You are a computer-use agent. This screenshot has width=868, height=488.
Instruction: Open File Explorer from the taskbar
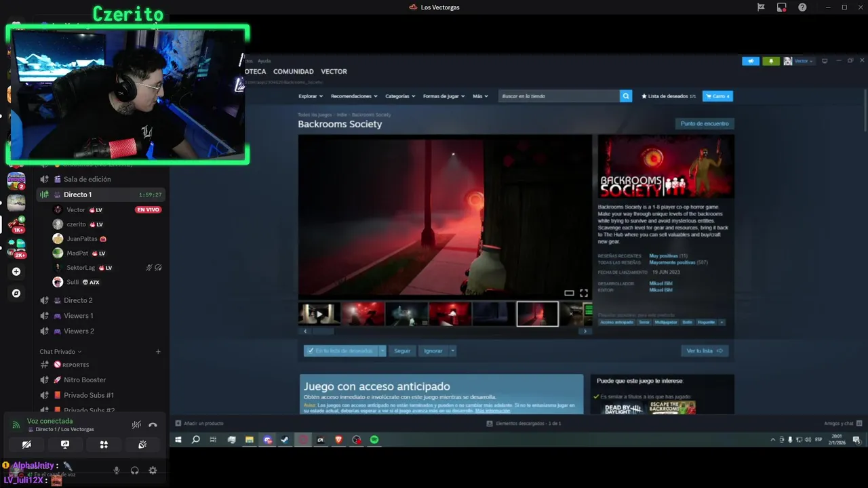(x=249, y=440)
